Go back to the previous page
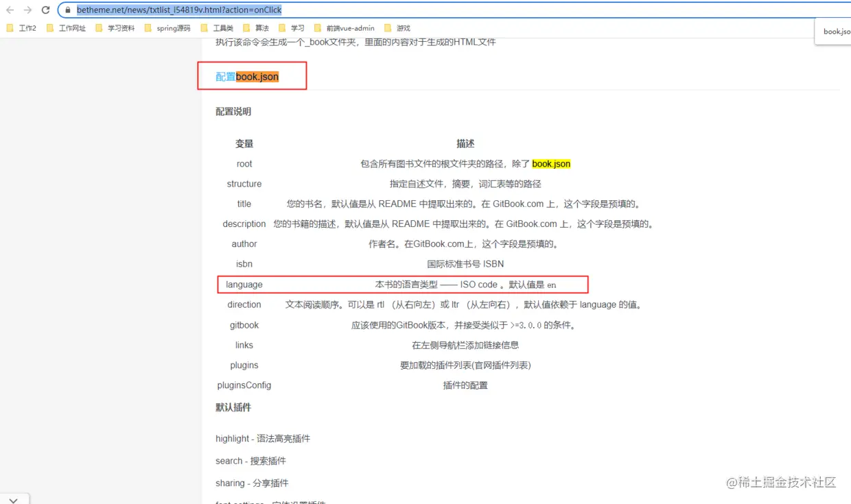 tap(10, 10)
